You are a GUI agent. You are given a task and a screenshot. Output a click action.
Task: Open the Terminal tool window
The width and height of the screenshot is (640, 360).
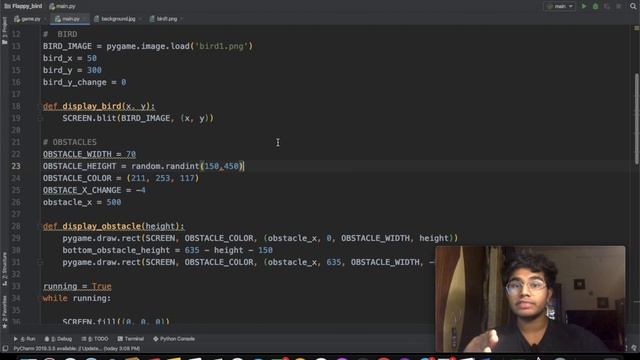(x=131, y=339)
